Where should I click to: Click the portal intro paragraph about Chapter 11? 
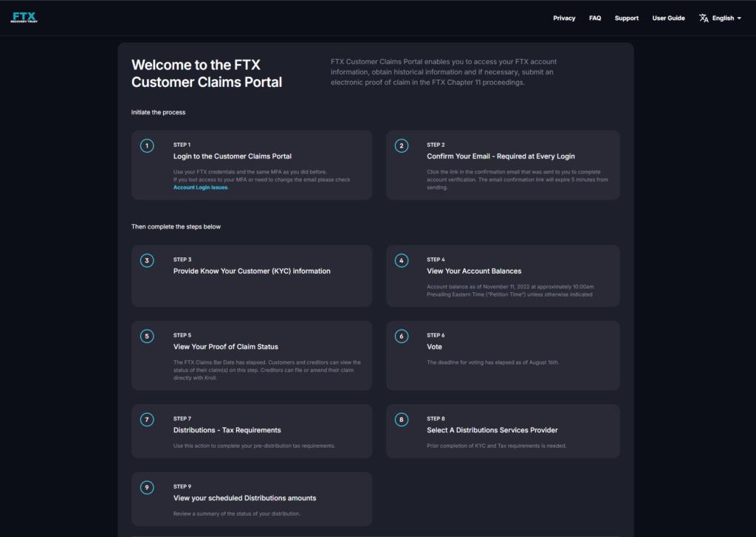coord(444,72)
